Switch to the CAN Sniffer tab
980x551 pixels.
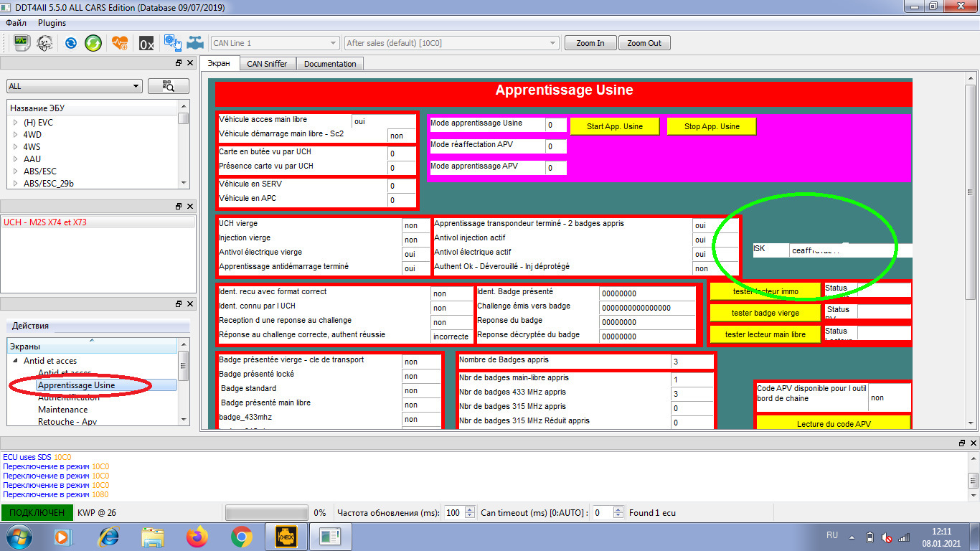267,64
